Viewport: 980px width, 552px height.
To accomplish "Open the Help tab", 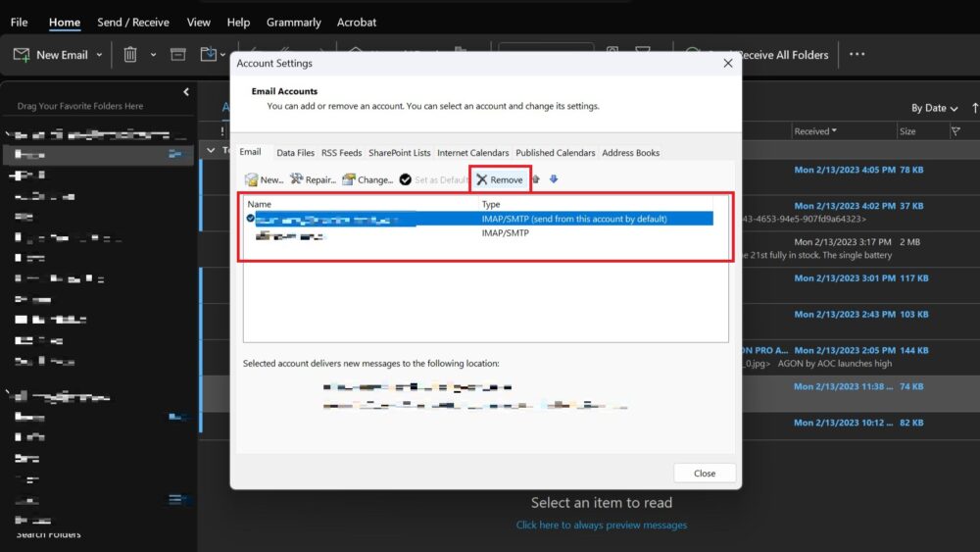I will point(238,22).
